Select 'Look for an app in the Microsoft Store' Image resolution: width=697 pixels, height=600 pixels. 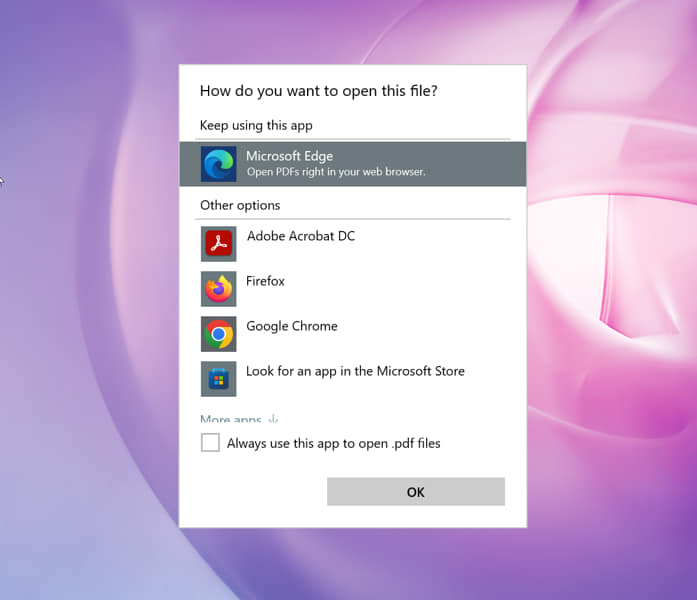pyautogui.click(x=355, y=371)
